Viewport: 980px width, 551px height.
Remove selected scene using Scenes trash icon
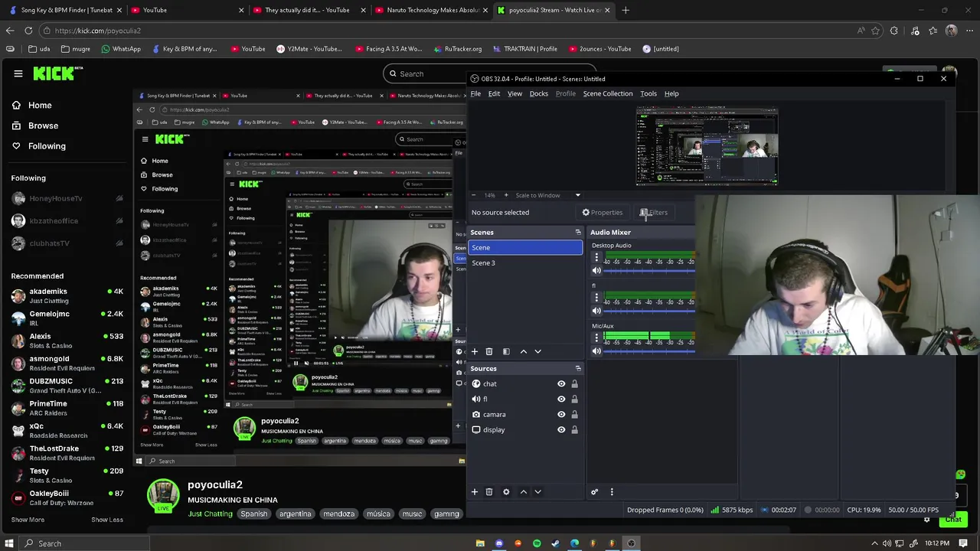click(488, 351)
